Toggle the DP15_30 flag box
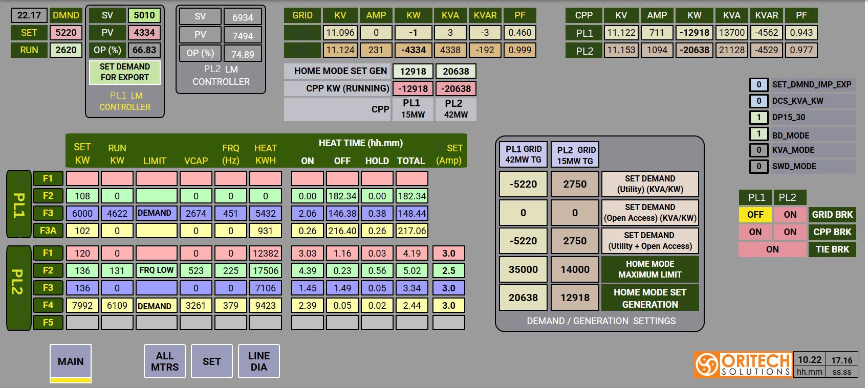Viewport: 868px width, 389px height. click(x=758, y=118)
